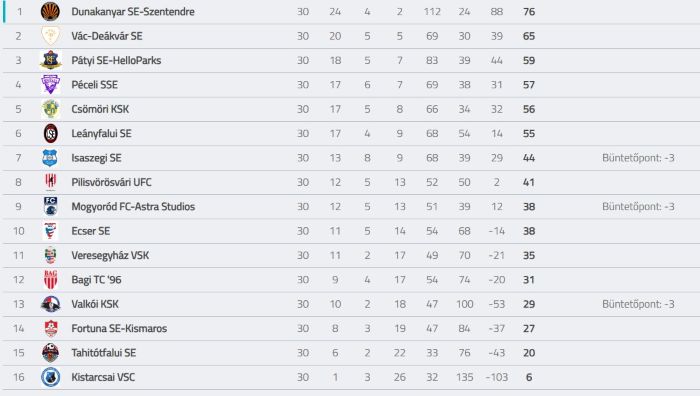Image resolution: width=700 pixels, height=396 pixels.
Task: Click the Dunakanyar SE-Szentendre team crest
Action: (50, 12)
